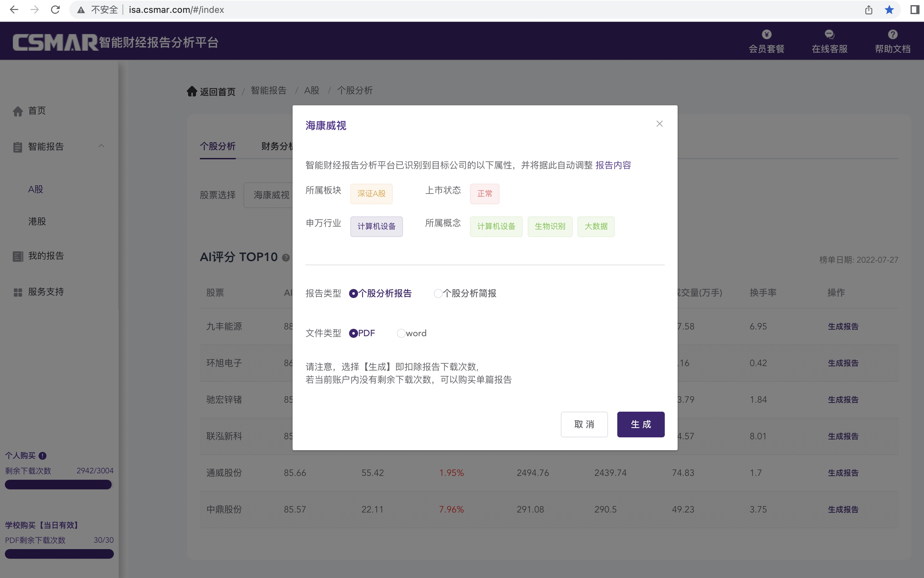
Task: Open 在线客服 chat icon
Action: 829,34
